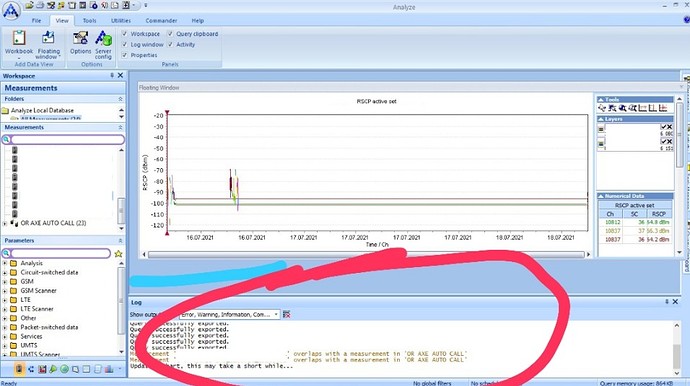Image resolution: width=690 pixels, height=386 pixels.
Task: Toggle the Log window checkbox
Action: point(125,44)
